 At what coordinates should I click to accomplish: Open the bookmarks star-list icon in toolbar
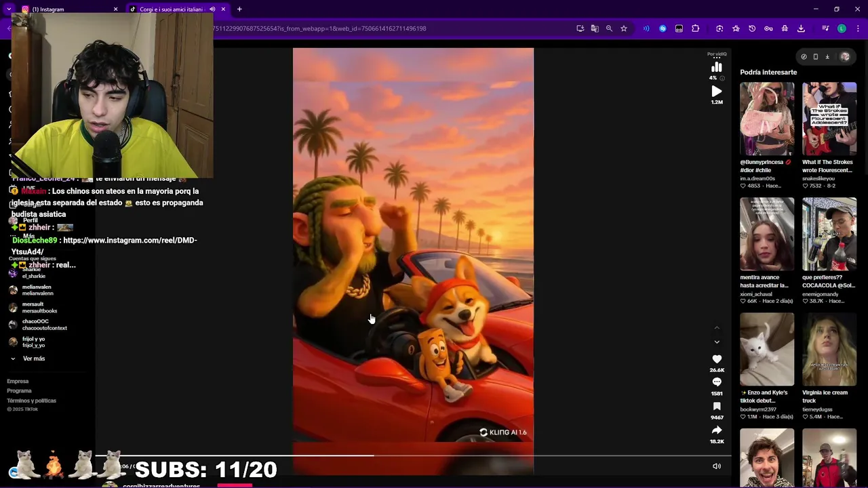pos(736,28)
